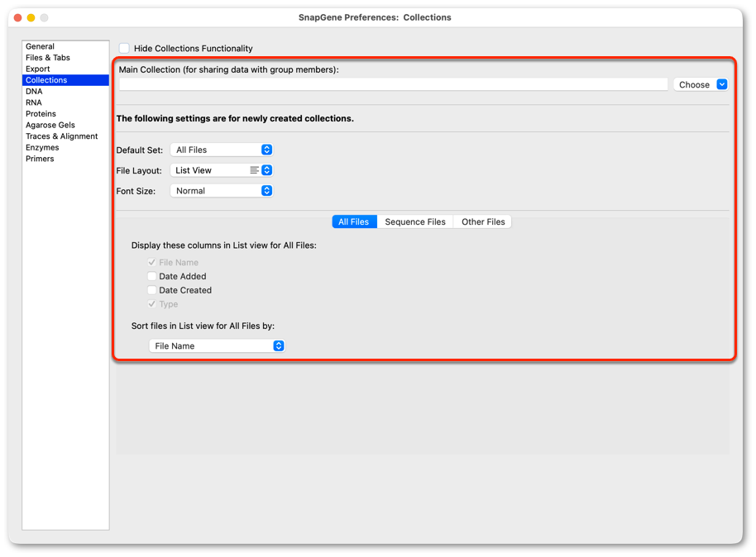Click the list view lines icon

coord(254,170)
